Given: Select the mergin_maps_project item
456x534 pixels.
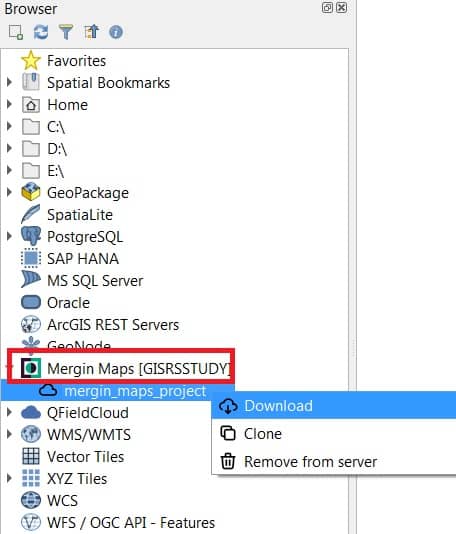Looking at the screenshot, I should click(x=135, y=391).
